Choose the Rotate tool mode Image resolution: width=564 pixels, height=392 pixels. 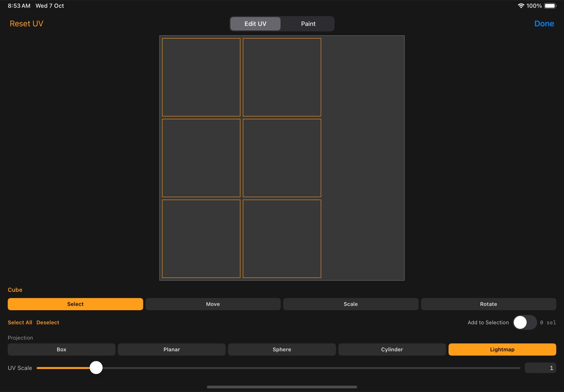(x=489, y=304)
